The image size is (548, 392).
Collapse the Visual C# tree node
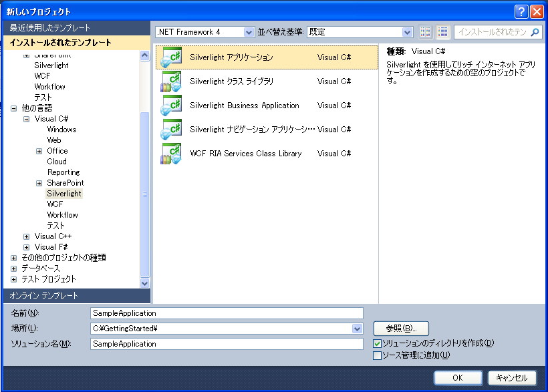[x=26, y=119]
